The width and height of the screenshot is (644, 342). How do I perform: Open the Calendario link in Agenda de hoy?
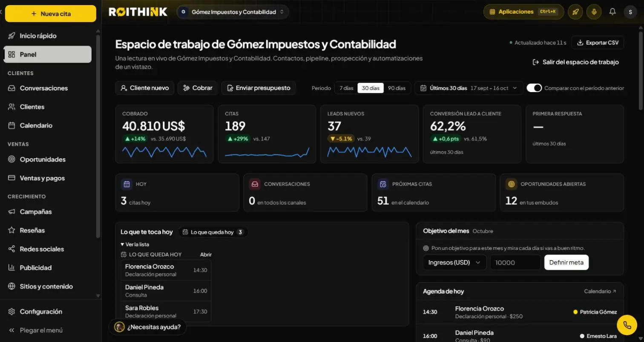(x=600, y=291)
